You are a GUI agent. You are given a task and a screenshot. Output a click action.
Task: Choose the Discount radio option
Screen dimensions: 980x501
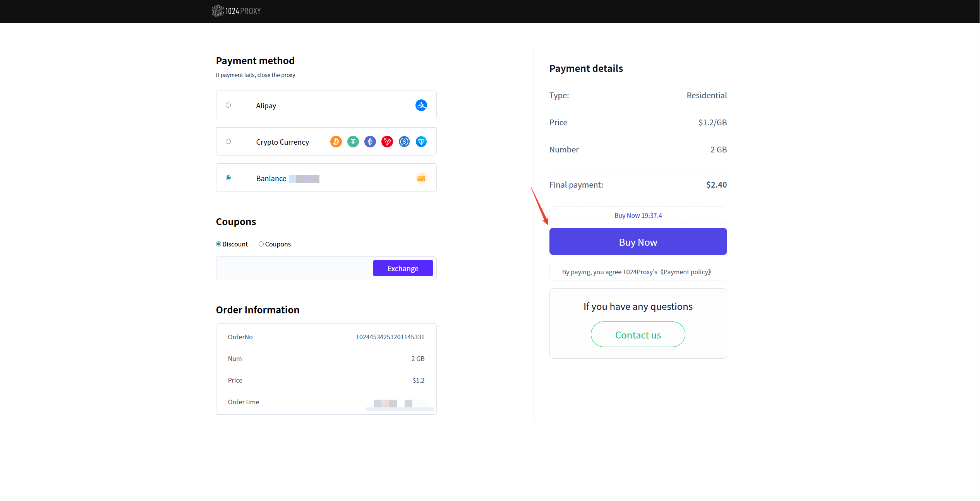(219, 244)
